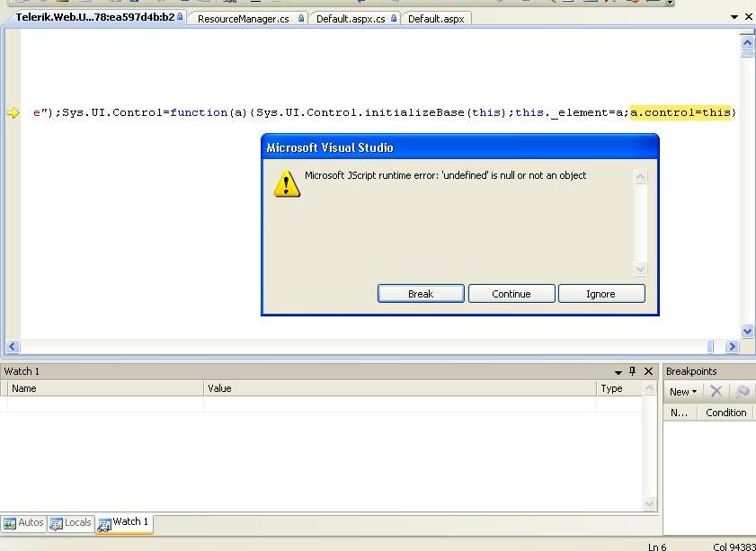Open the Watch 1 window position dropdown

click(618, 371)
